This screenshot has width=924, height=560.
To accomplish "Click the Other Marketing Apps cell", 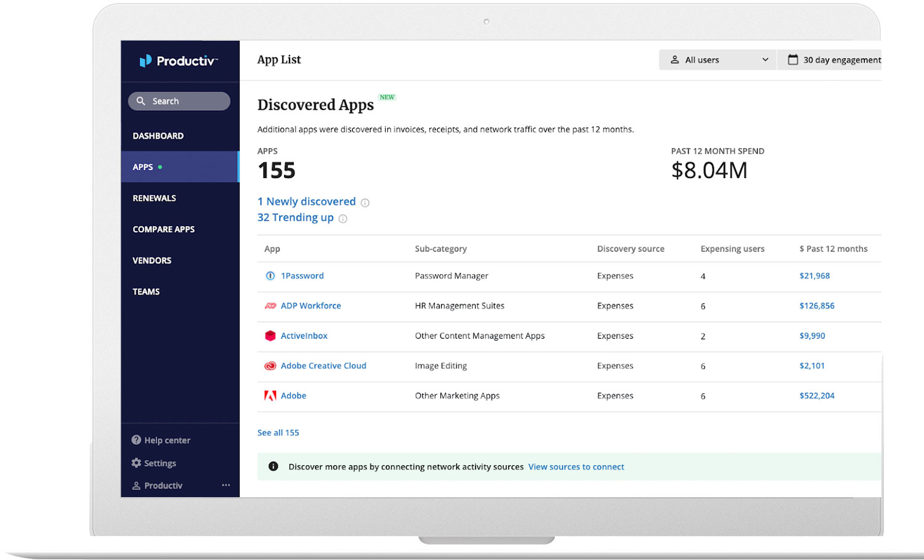I will tap(457, 396).
